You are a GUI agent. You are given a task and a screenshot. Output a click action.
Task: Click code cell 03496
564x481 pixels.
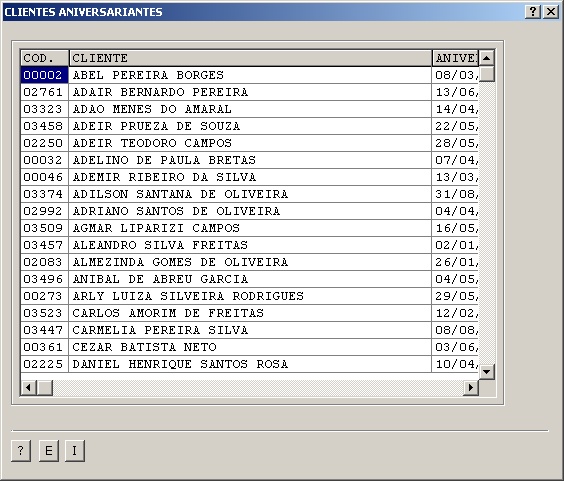45,279
